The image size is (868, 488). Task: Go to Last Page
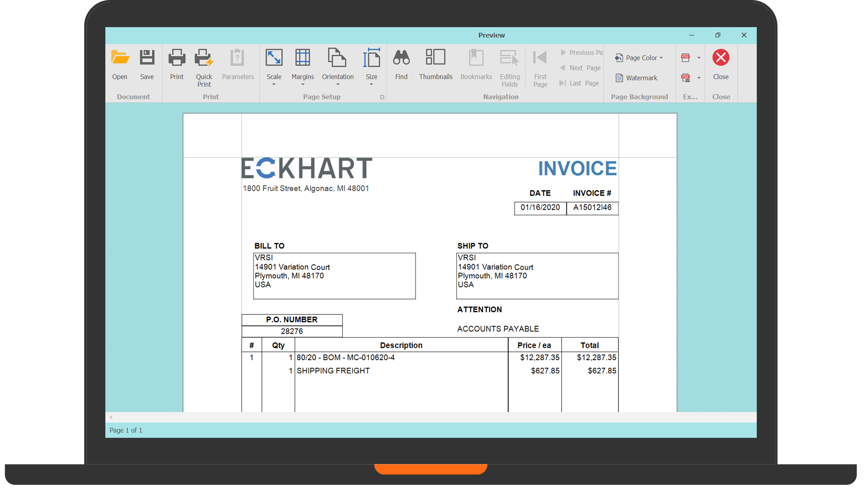pos(580,83)
